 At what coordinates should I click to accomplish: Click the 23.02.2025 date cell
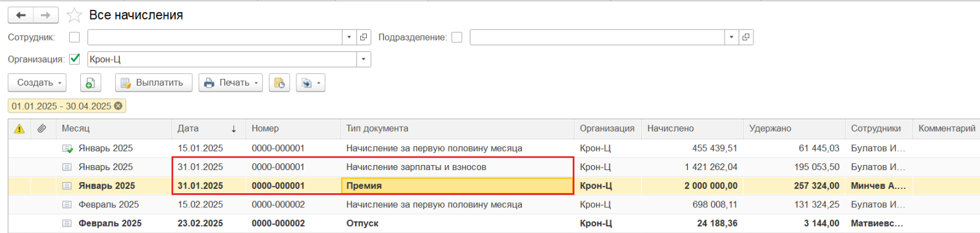(x=208, y=223)
